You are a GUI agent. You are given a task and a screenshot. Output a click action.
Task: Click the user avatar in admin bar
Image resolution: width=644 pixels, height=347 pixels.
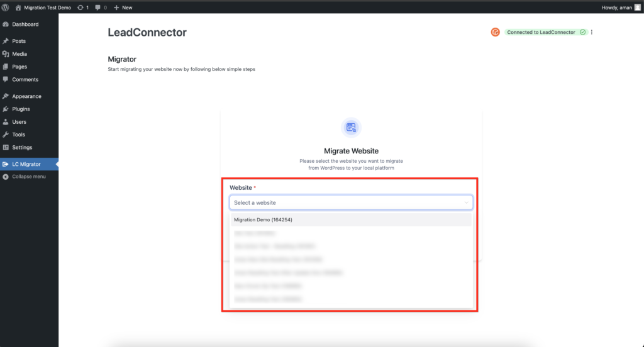click(x=638, y=8)
